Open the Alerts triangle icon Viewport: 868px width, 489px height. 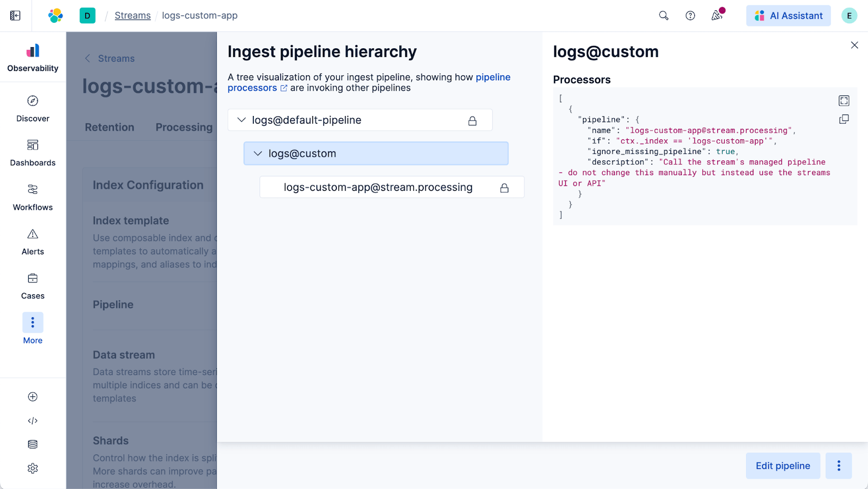(x=33, y=234)
